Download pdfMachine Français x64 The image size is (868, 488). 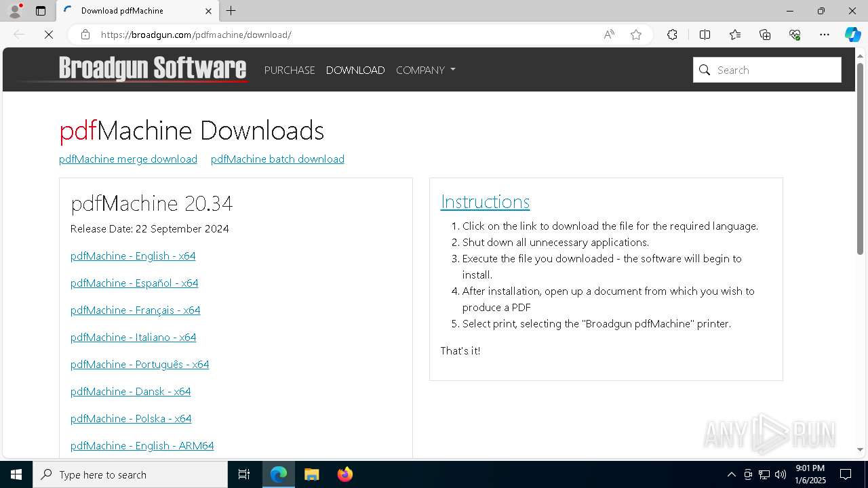click(x=136, y=310)
